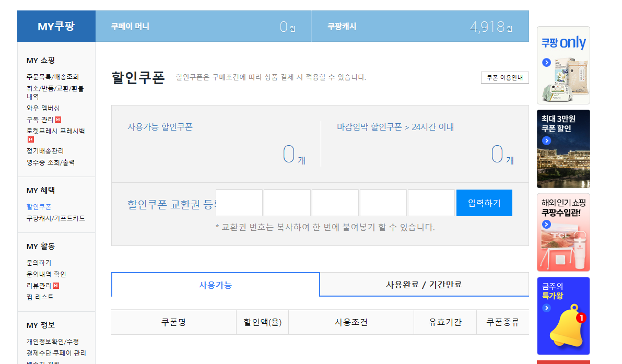Click the arrow icon on 최대 3만원 쿠폰 할인 banner
The width and height of the screenshot is (622, 364).
(x=546, y=140)
